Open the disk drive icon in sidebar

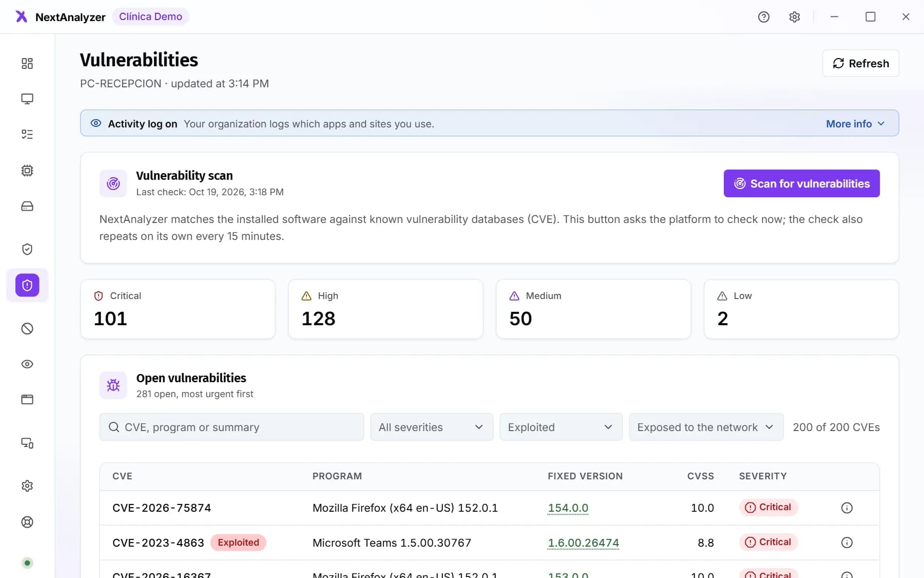[x=27, y=206]
